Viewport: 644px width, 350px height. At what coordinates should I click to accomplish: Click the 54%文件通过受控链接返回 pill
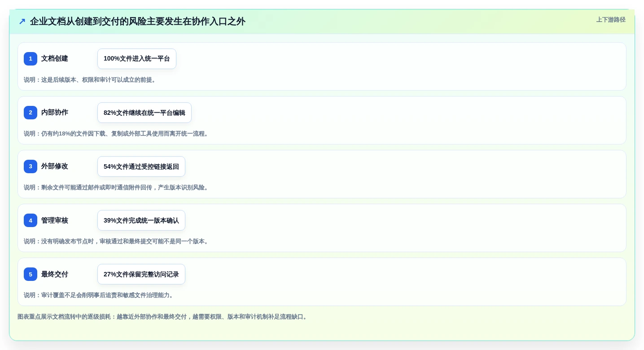[x=141, y=166]
